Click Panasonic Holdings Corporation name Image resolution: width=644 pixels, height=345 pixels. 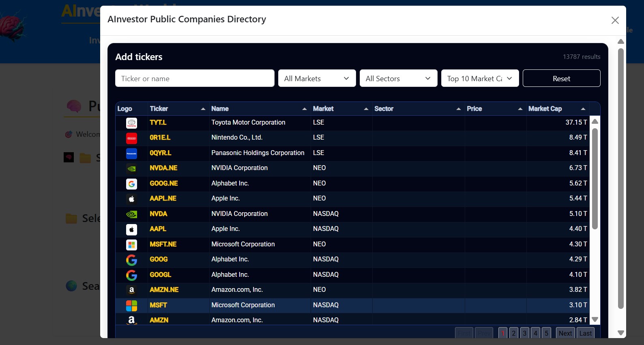(258, 153)
